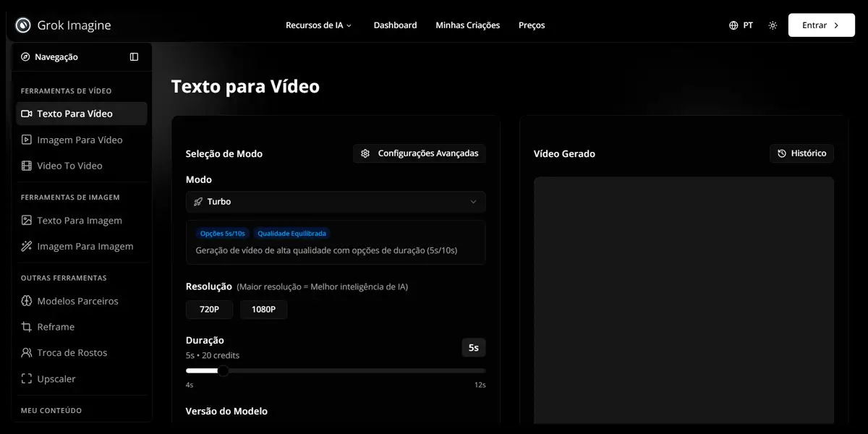Screen dimensions: 868x434
Task: Select the Texto Para Vídeo tool icon
Action: coord(25,114)
